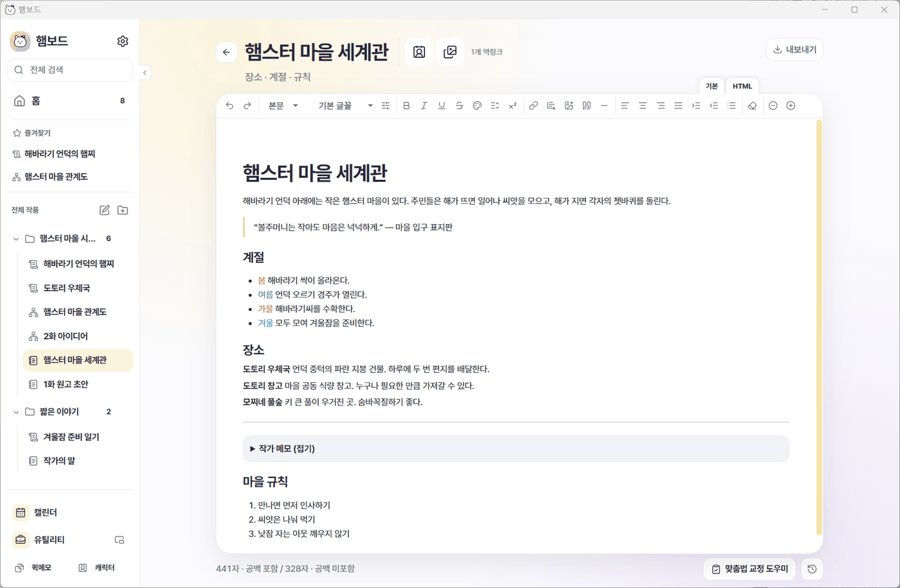Open the 맞춤법 교정 도우미 button
Viewport: 900px width, 588px height.
[x=750, y=569]
